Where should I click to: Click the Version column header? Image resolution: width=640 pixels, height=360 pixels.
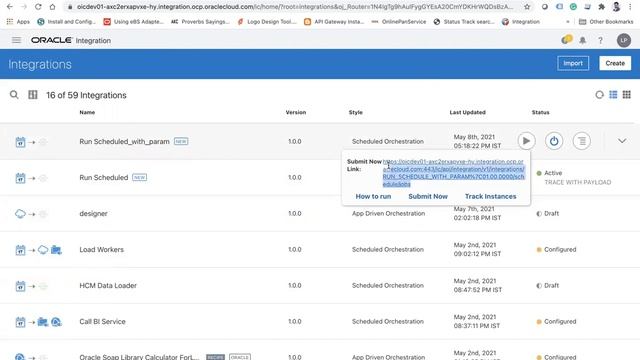pos(296,112)
